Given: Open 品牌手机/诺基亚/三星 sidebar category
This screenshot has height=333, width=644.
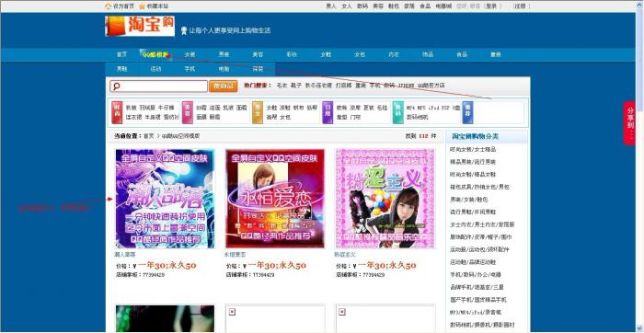Looking at the screenshot, I should tap(477, 287).
